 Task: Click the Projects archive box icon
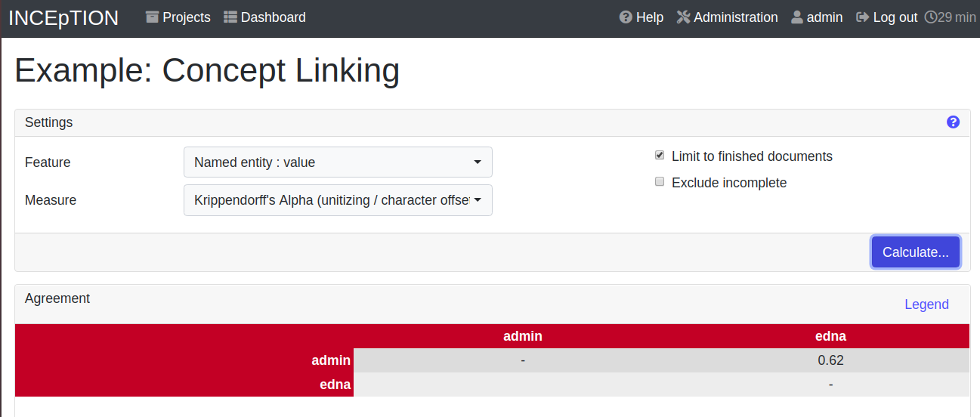(153, 17)
